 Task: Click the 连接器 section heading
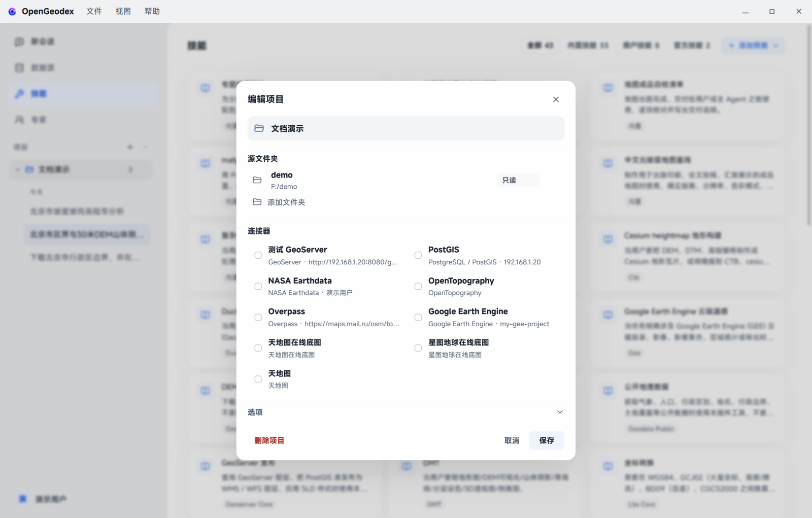[259, 231]
